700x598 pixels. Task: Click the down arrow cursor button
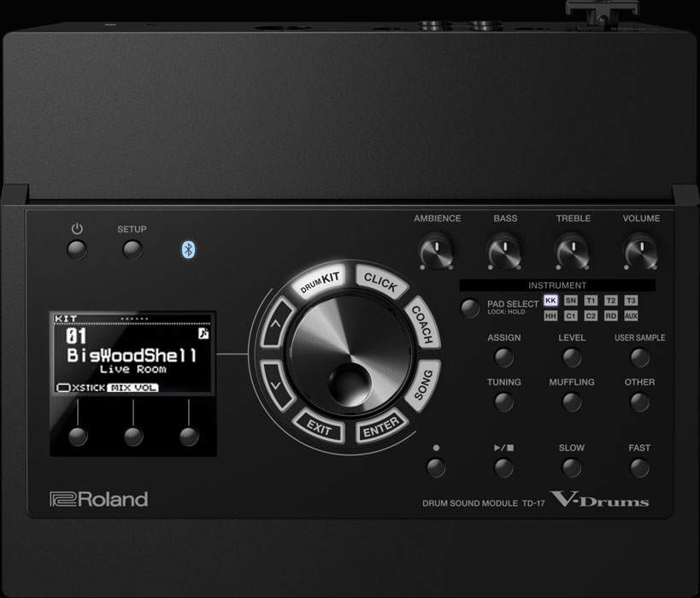(276, 384)
